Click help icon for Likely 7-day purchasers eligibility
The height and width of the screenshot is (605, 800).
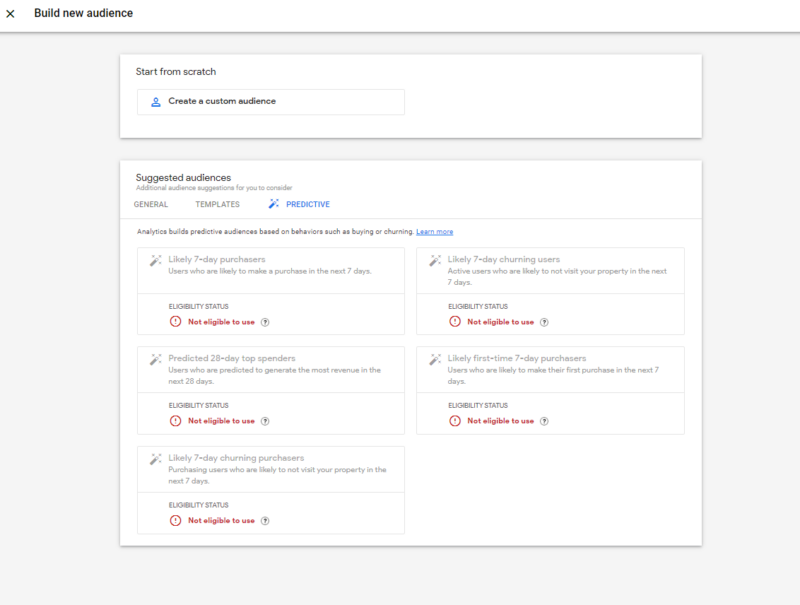(265, 322)
